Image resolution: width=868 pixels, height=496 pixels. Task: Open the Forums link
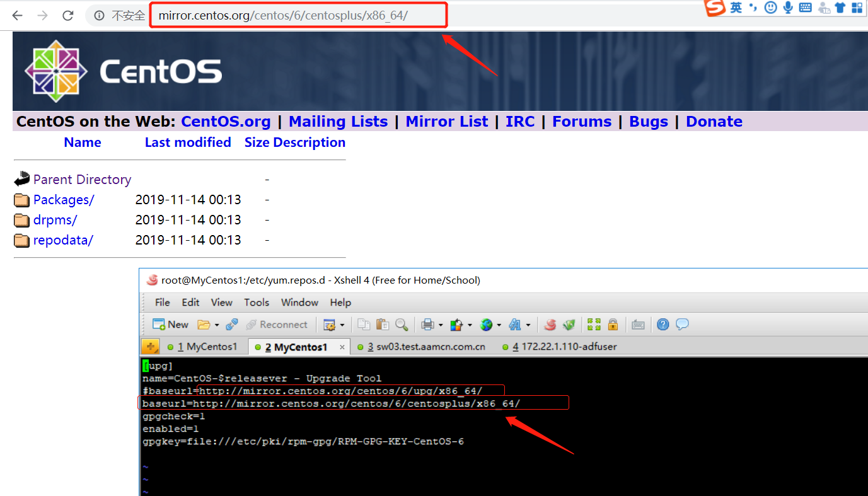click(x=582, y=122)
